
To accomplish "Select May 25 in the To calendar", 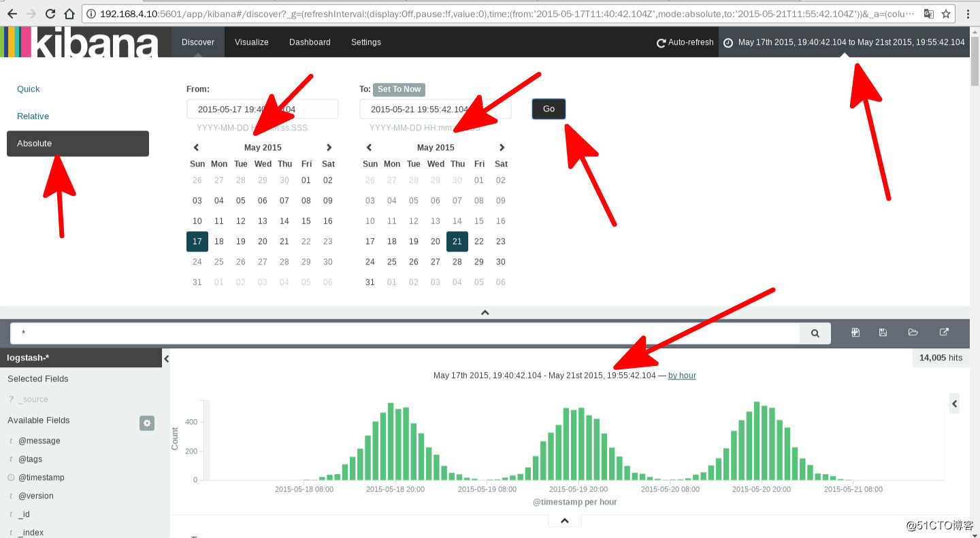I will coord(392,262).
